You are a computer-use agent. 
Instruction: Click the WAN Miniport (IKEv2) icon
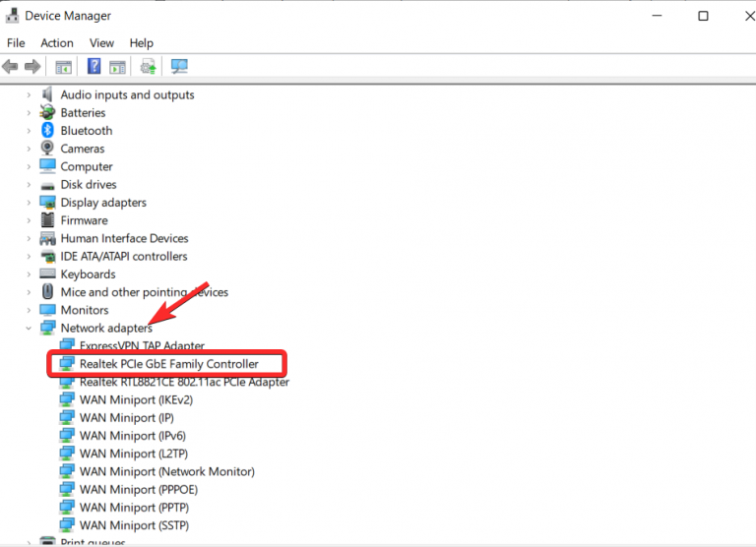pos(67,399)
